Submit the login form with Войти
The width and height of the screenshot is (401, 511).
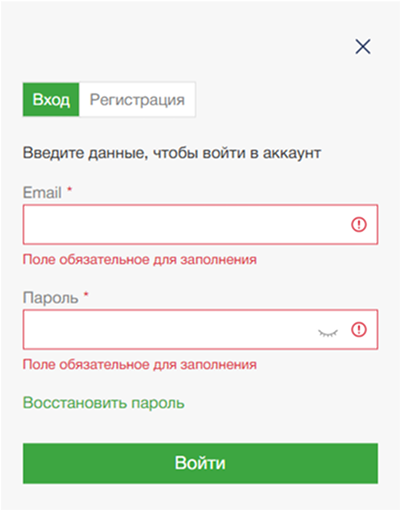[x=200, y=463]
